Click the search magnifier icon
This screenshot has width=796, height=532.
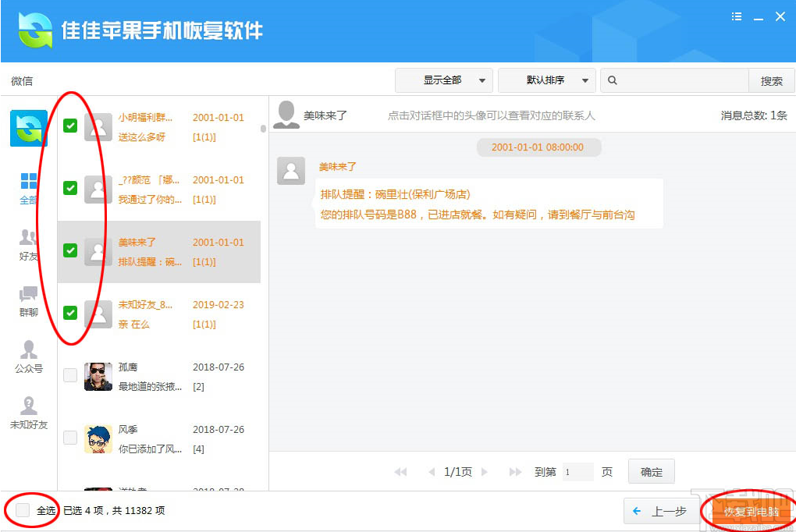(x=613, y=80)
